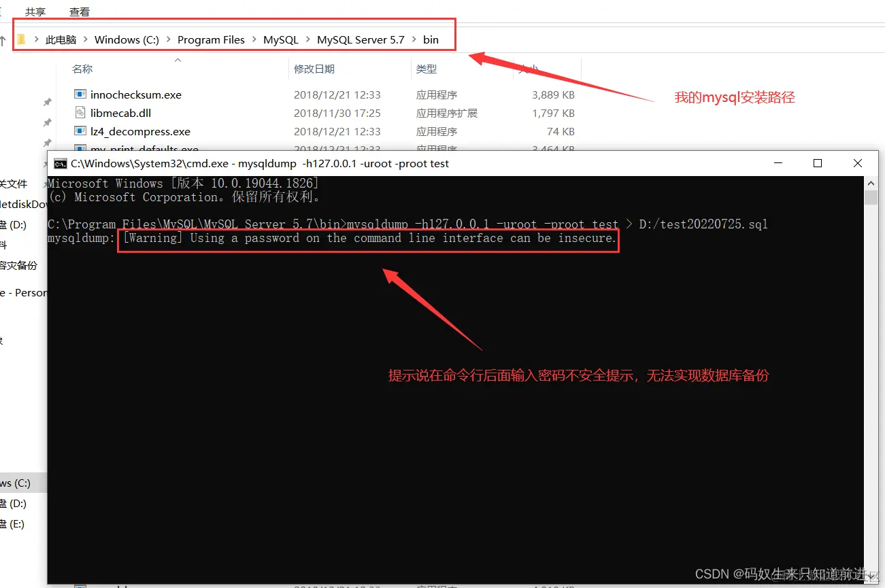
Task: Click the cmd.exe window title text
Action: tap(260, 164)
